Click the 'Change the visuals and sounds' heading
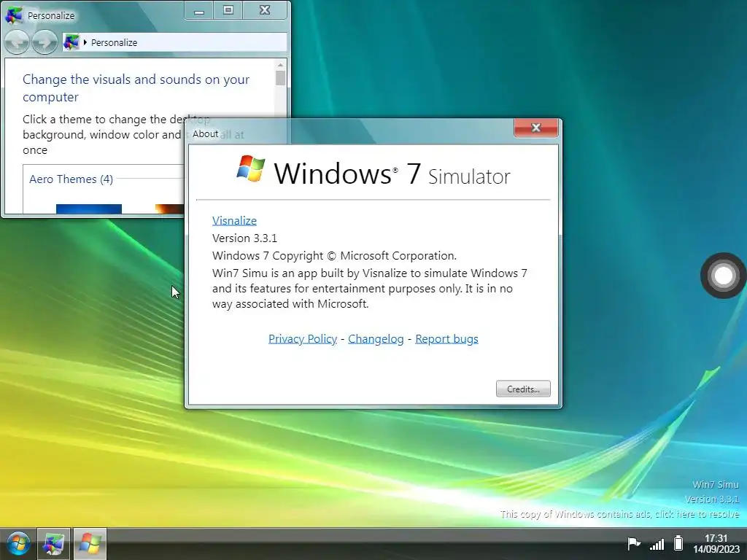 136,88
